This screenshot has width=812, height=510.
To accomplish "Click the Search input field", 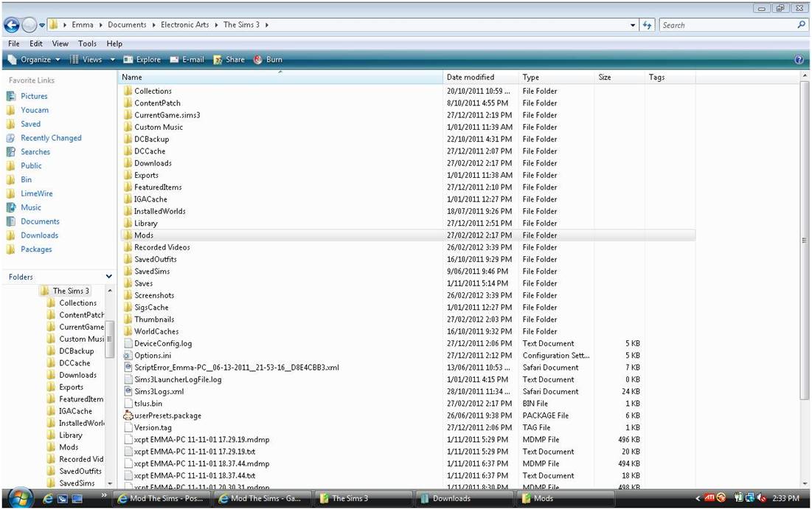I will [726, 25].
